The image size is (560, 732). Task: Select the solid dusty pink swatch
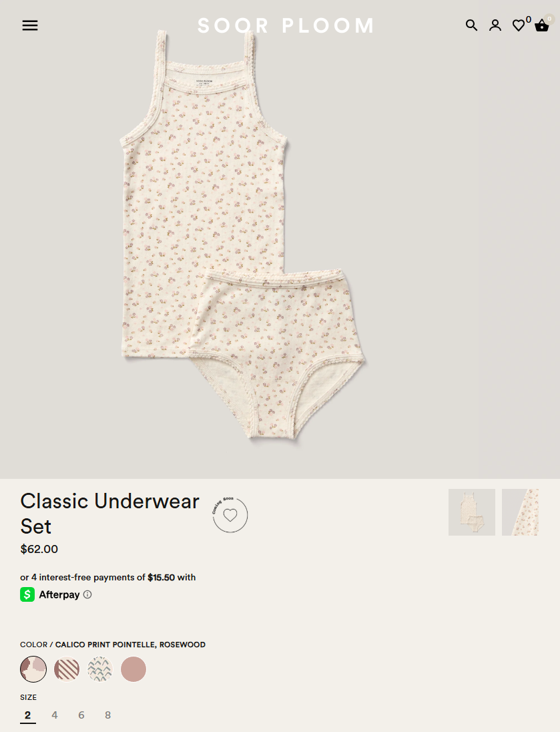click(x=133, y=669)
